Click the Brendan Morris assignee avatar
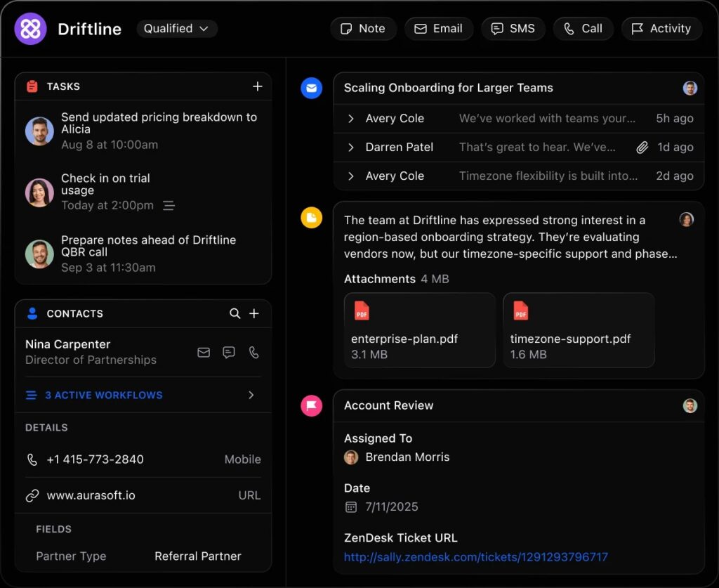Image resolution: width=719 pixels, height=588 pixels. coord(351,457)
